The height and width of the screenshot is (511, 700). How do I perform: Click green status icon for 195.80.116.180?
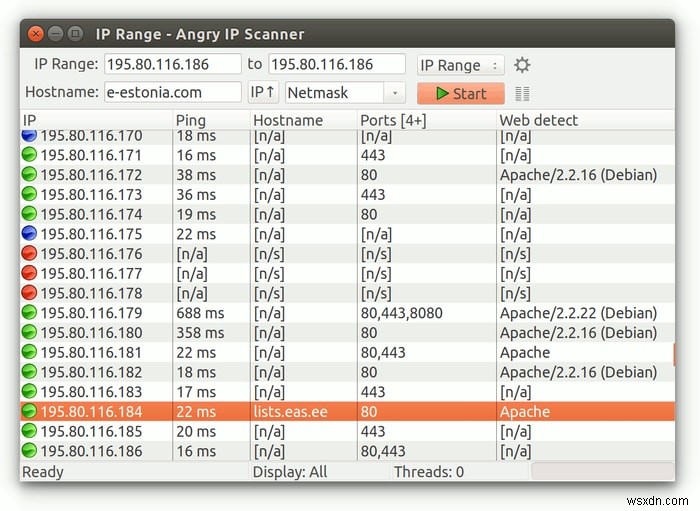[x=29, y=332]
